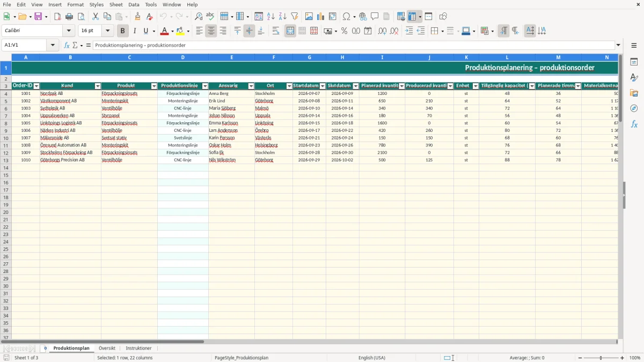Insert an image
Viewport: 644px width, 362px height.
pos(309,17)
